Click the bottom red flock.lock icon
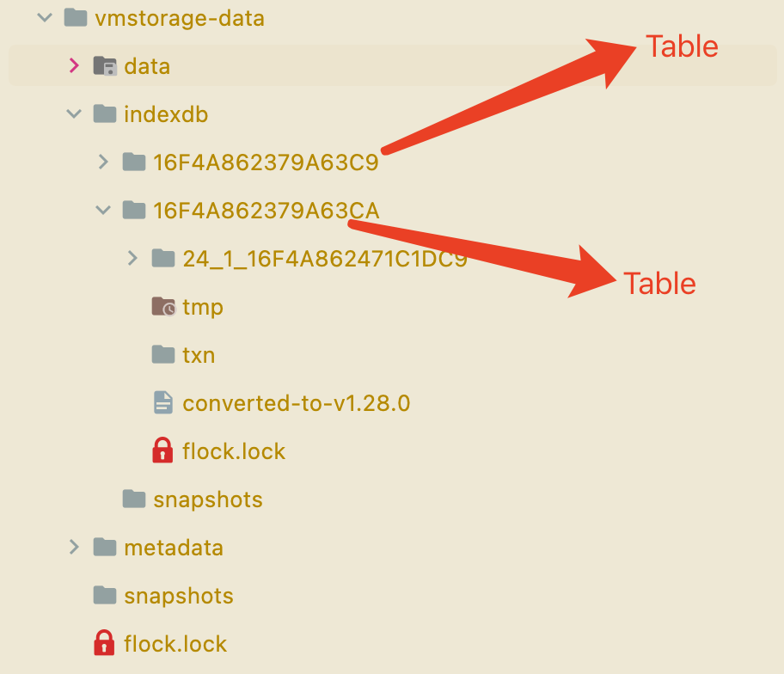Image resolution: width=784 pixels, height=674 pixels. (x=104, y=642)
